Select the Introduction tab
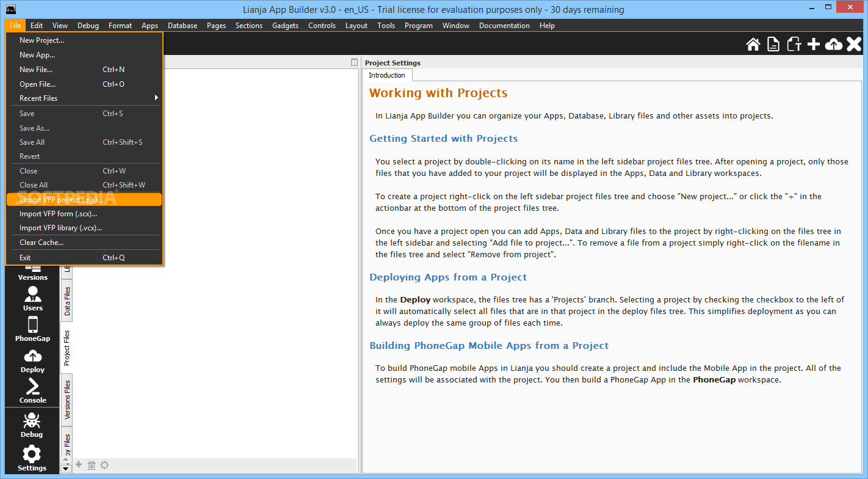Viewport: 868px width, 479px height. [387, 75]
